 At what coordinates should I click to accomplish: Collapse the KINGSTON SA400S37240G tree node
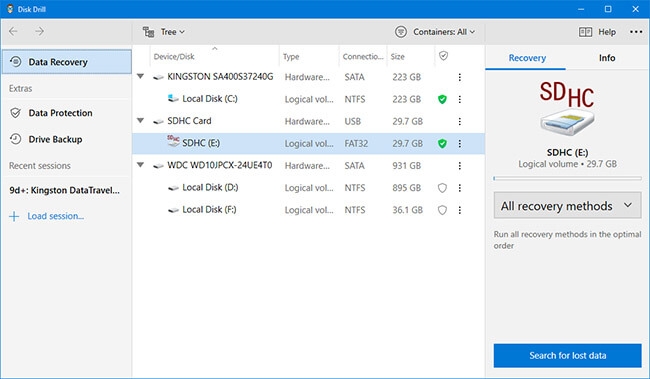(141, 76)
